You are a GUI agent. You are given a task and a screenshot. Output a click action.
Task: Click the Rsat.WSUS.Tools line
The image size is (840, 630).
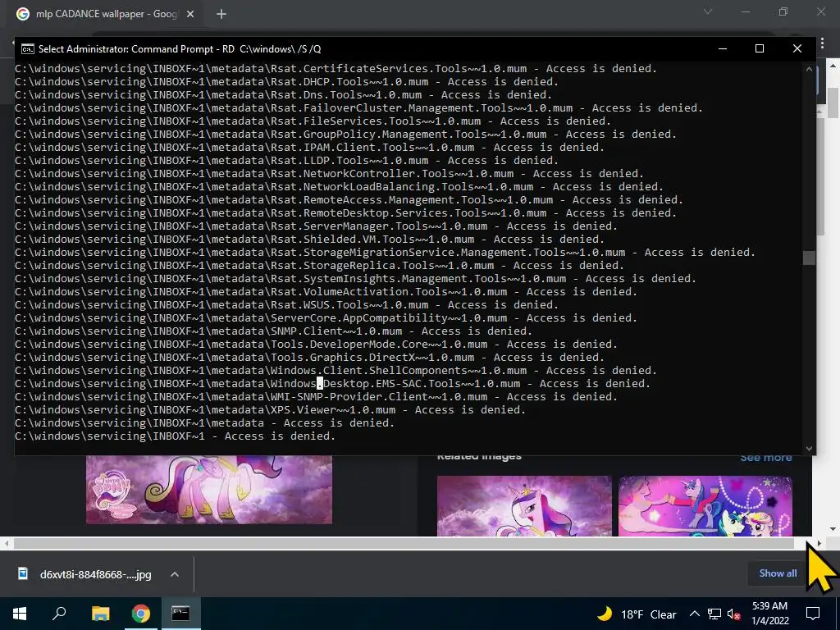[286, 305]
